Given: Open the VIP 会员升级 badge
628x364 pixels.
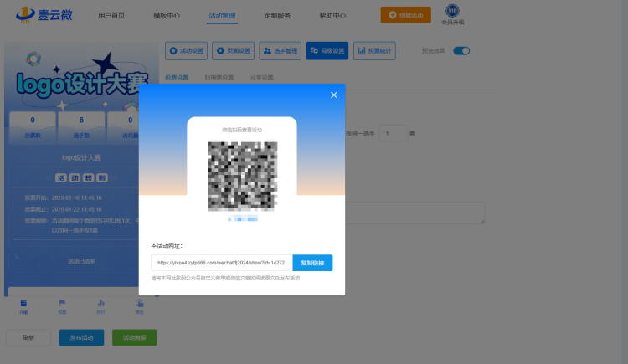Looking at the screenshot, I should tap(452, 14).
